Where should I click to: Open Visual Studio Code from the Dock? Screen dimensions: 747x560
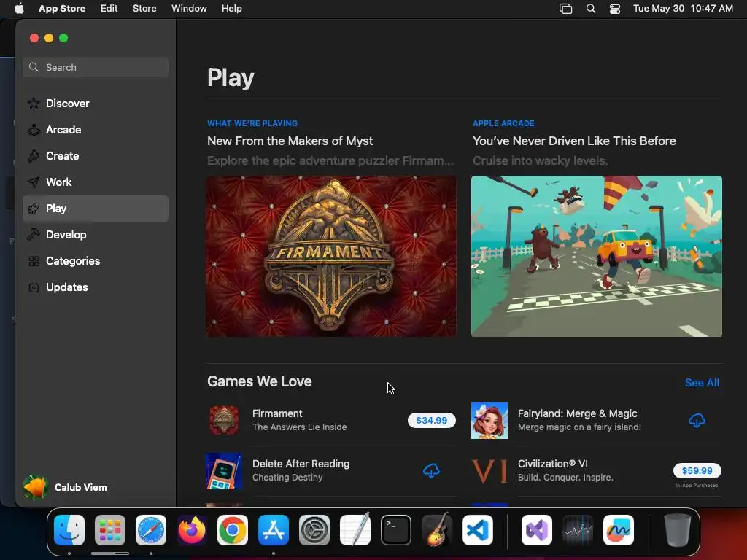coord(478,530)
